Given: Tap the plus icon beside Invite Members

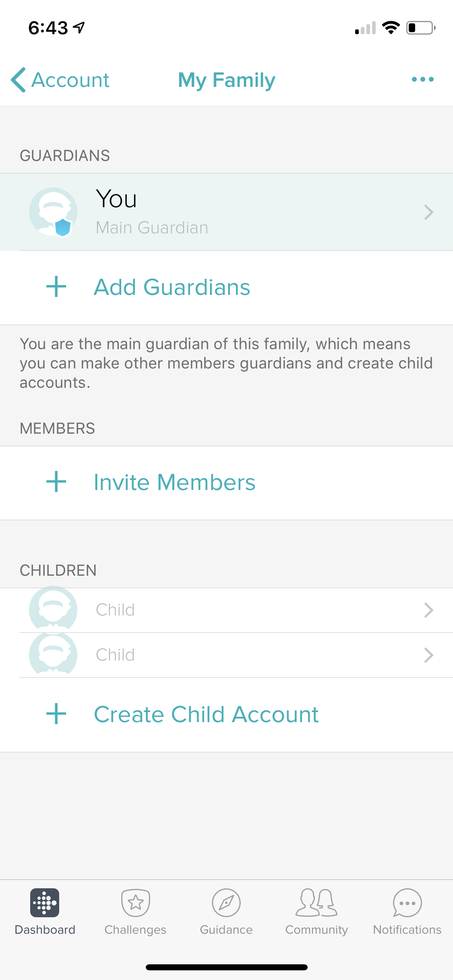Looking at the screenshot, I should pos(56,482).
